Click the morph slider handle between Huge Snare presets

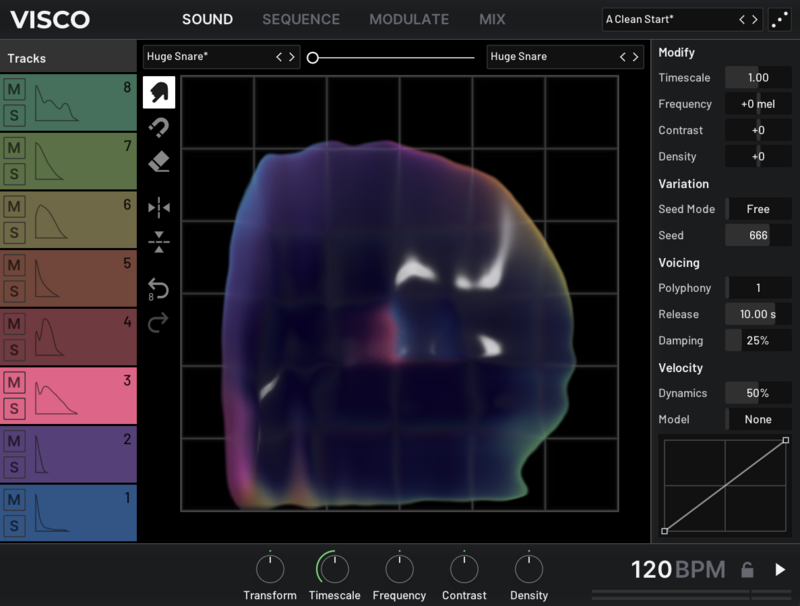pyautogui.click(x=313, y=58)
